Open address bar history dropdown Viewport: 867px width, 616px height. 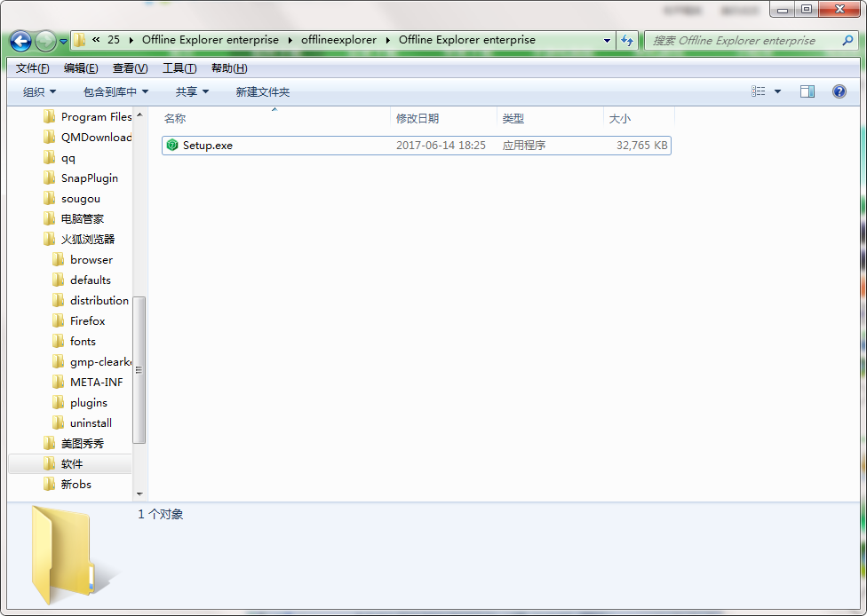point(607,40)
